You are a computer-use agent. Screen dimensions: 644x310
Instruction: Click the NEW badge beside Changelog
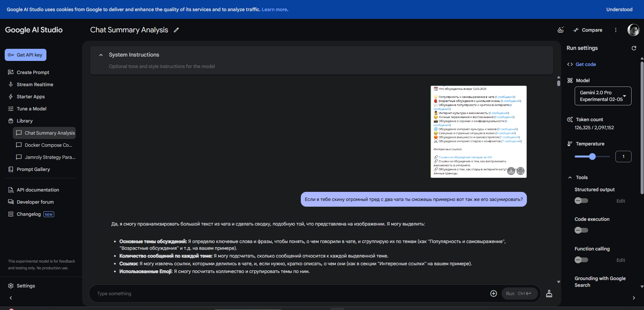point(49,214)
